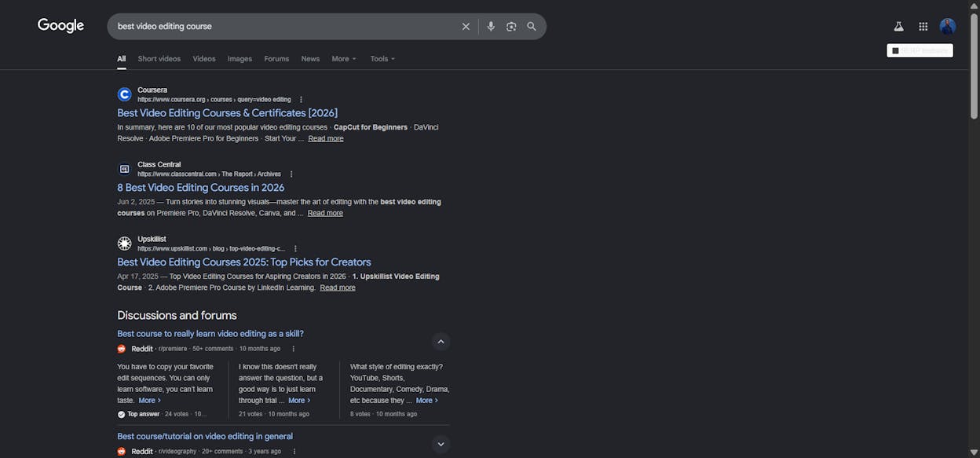Expand 'I know this doesn't' answer More
980x458 pixels.
click(299, 401)
